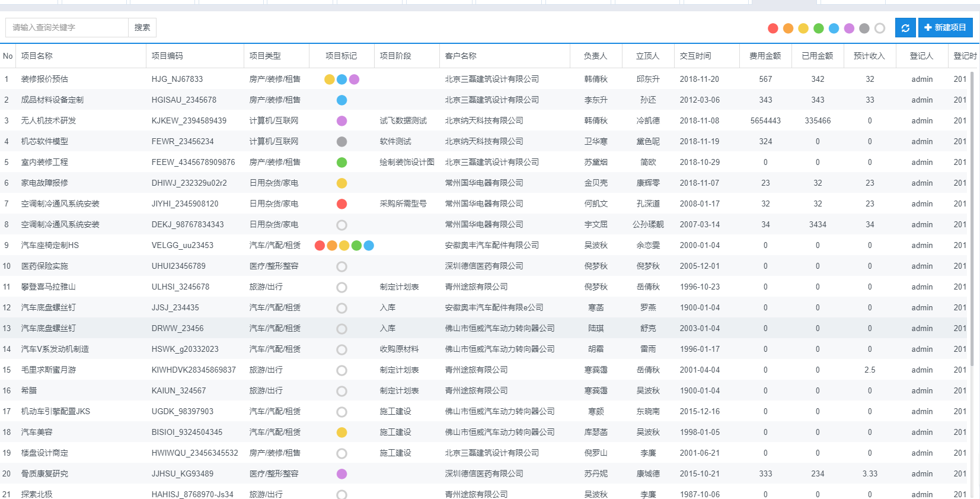
Task: Select the gray color filter dot
Action: click(864, 28)
